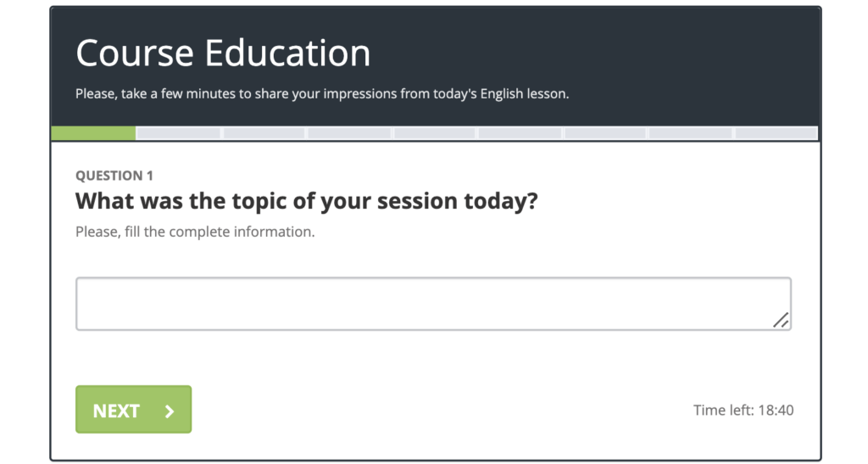This screenshot has width=868, height=464.
Task: Click the 'Time left' label
Action: click(721, 411)
